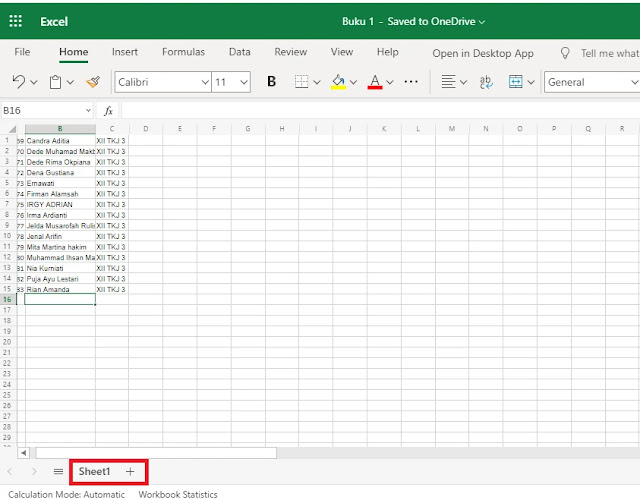The height and width of the screenshot is (500, 640).
Task: Click the Excel title link
Action: (x=54, y=21)
